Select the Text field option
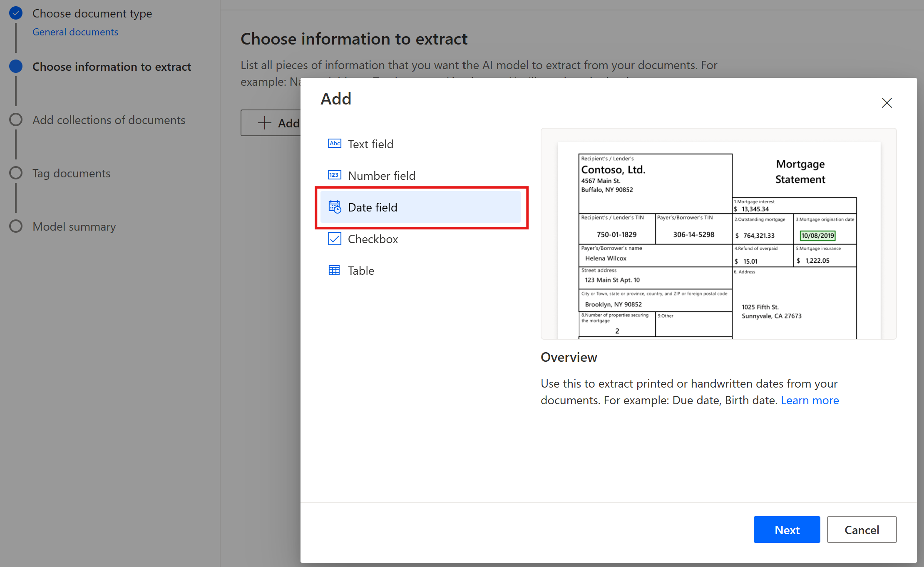The width and height of the screenshot is (924, 567). click(x=370, y=144)
